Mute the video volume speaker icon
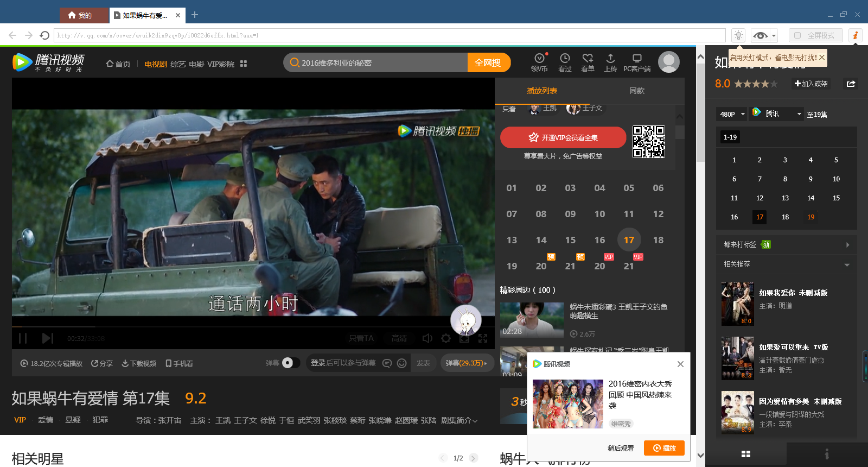Image resolution: width=868 pixels, height=467 pixels. 427,338
